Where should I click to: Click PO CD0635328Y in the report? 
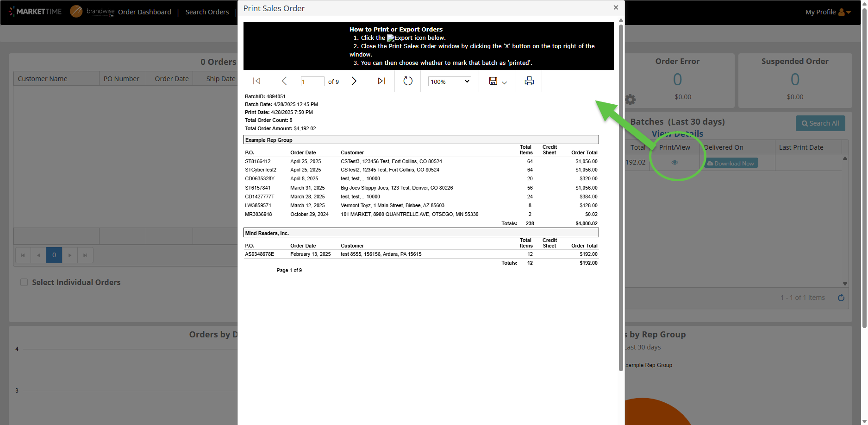[260, 178]
